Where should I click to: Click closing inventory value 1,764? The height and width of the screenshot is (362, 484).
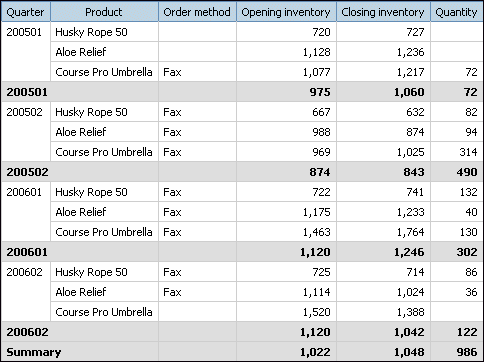coord(410,232)
